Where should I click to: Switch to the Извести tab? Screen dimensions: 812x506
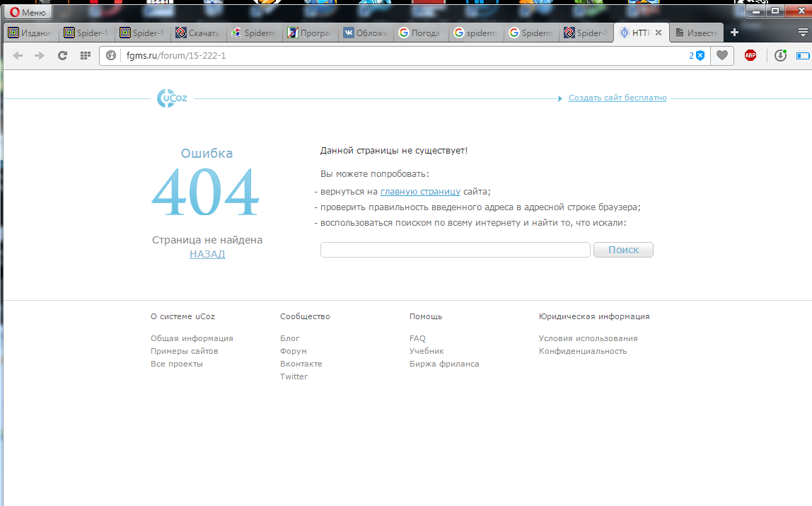697,33
